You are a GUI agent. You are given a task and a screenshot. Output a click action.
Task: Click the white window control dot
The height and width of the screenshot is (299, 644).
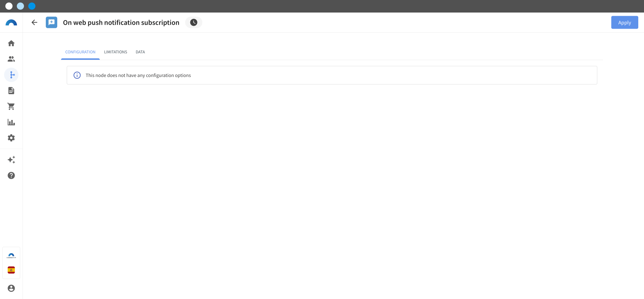(9, 6)
